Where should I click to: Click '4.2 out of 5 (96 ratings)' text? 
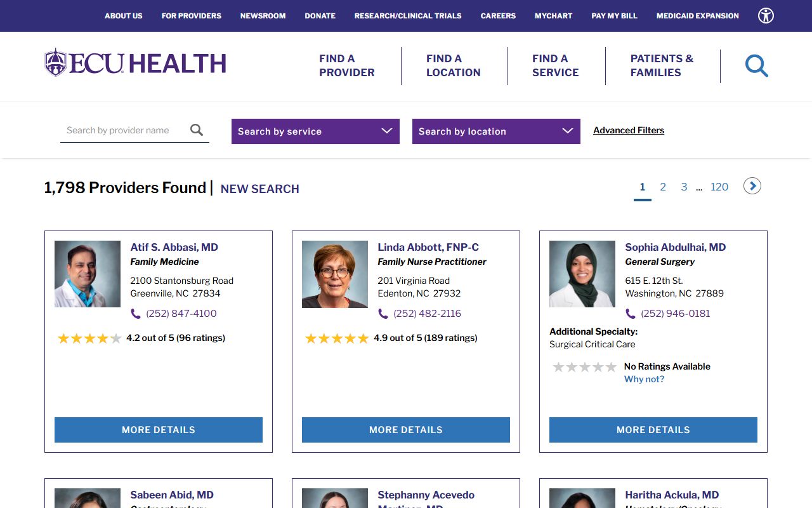(x=176, y=338)
